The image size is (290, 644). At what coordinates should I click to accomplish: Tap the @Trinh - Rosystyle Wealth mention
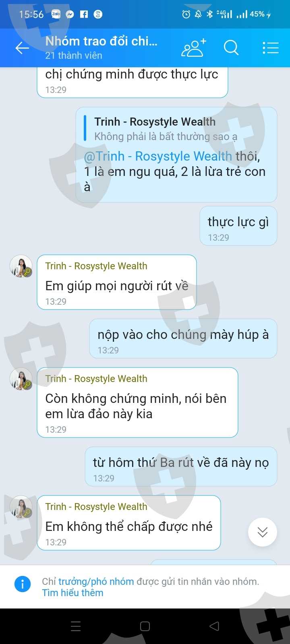click(158, 156)
